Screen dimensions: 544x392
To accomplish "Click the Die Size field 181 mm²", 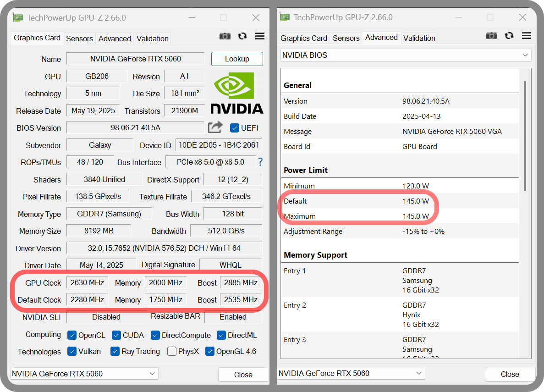I will pos(185,93).
